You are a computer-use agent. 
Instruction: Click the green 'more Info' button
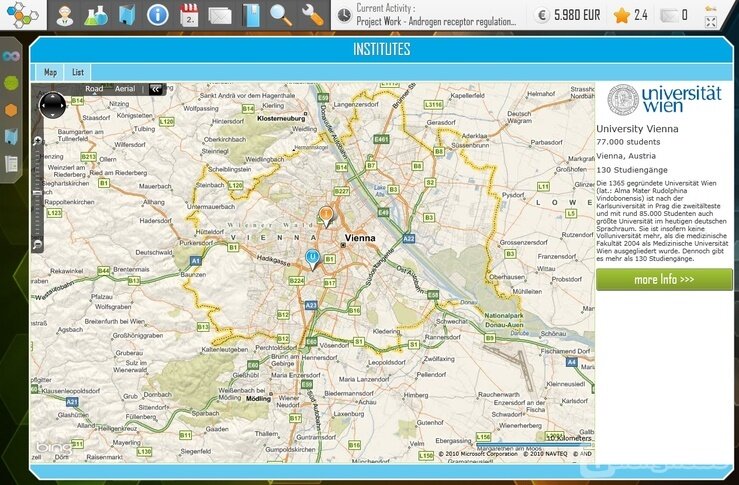[x=664, y=279]
